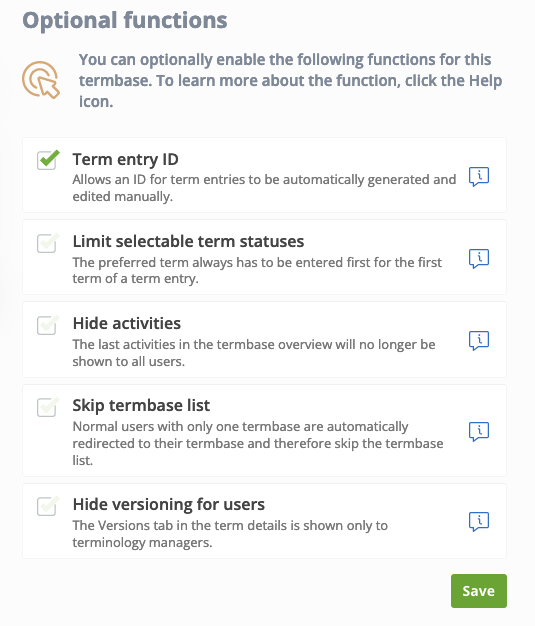
Task: Click the Term entry ID title
Action: 125,159
